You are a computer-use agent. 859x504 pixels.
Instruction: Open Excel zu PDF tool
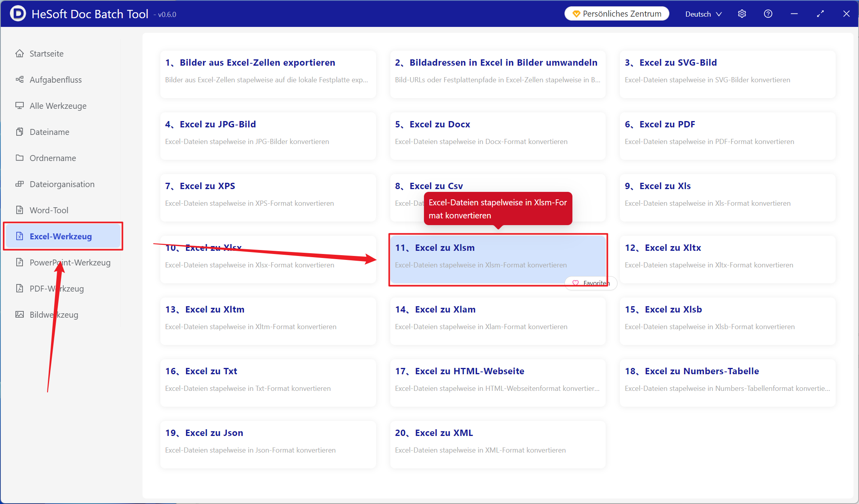pyautogui.click(x=728, y=136)
